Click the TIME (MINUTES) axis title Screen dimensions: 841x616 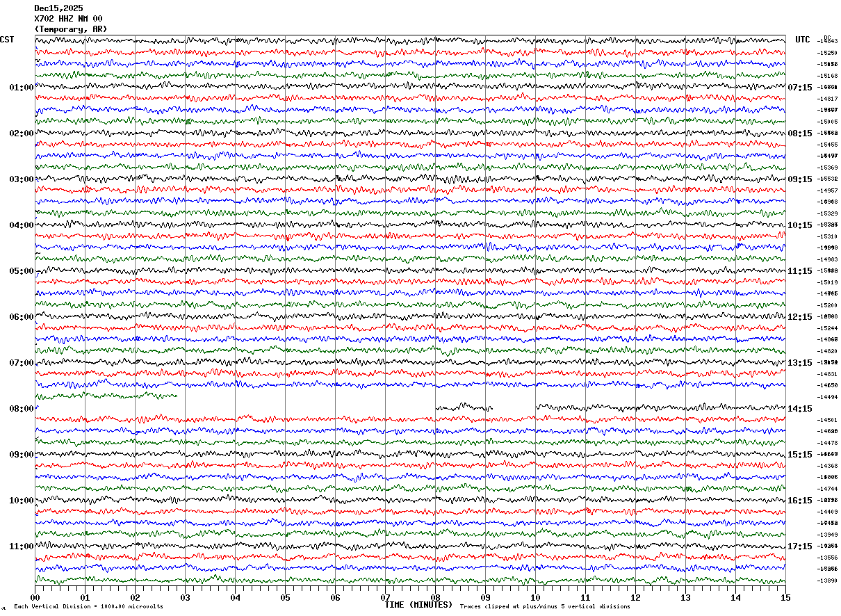pyautogui.click(x=418, y=605)
